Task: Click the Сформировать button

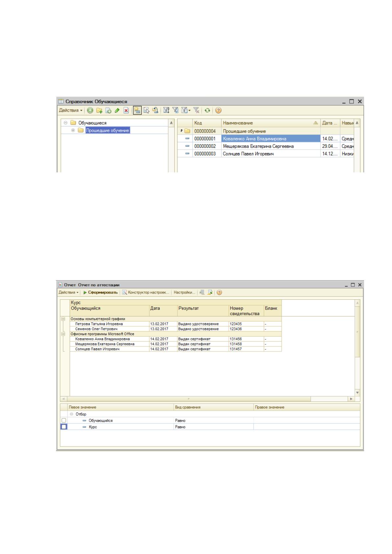Action: click(100, 292)
